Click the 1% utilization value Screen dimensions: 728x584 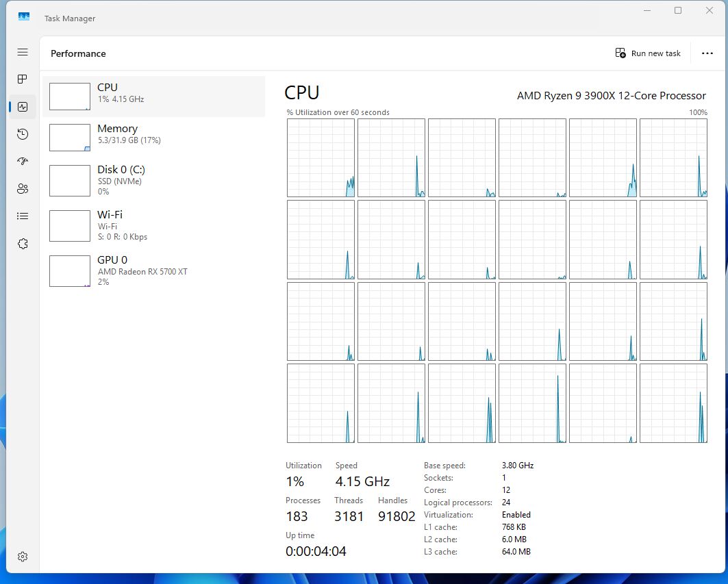[294, 481]
